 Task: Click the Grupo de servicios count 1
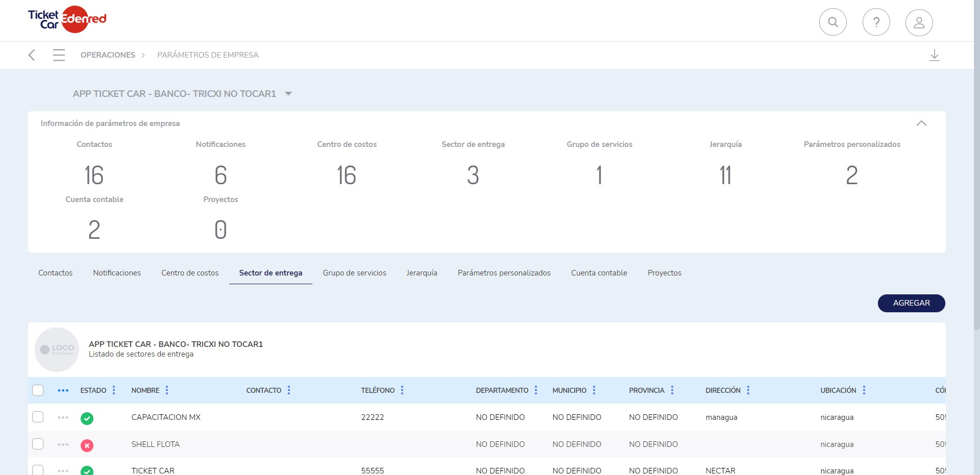599,176
